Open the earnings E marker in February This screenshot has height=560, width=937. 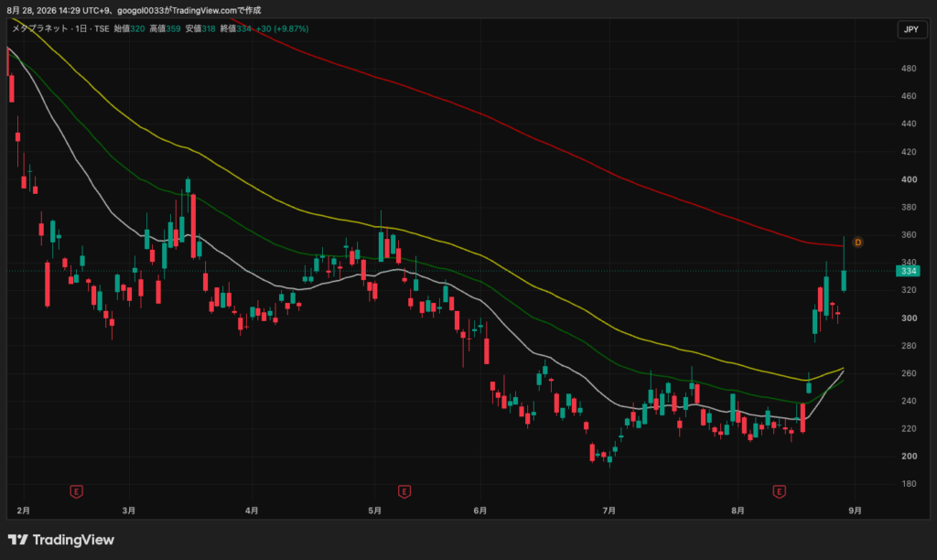coord(76,491)
